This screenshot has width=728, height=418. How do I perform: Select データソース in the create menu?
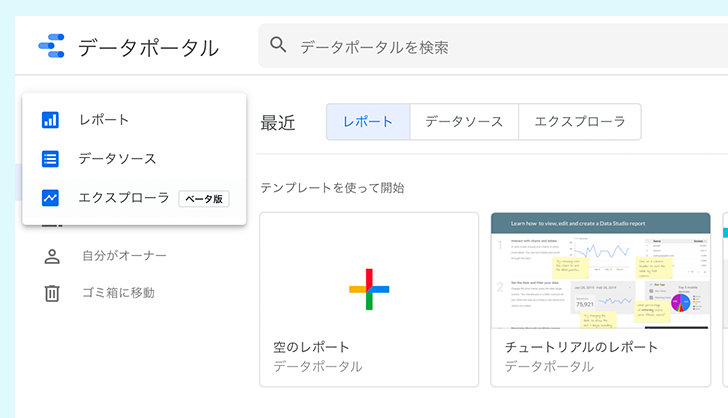134,159
